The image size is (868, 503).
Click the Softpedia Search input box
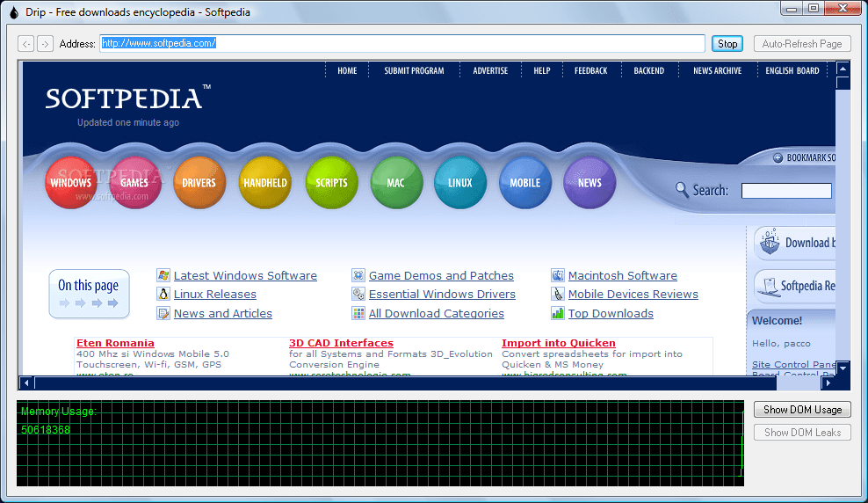point(786,191)
